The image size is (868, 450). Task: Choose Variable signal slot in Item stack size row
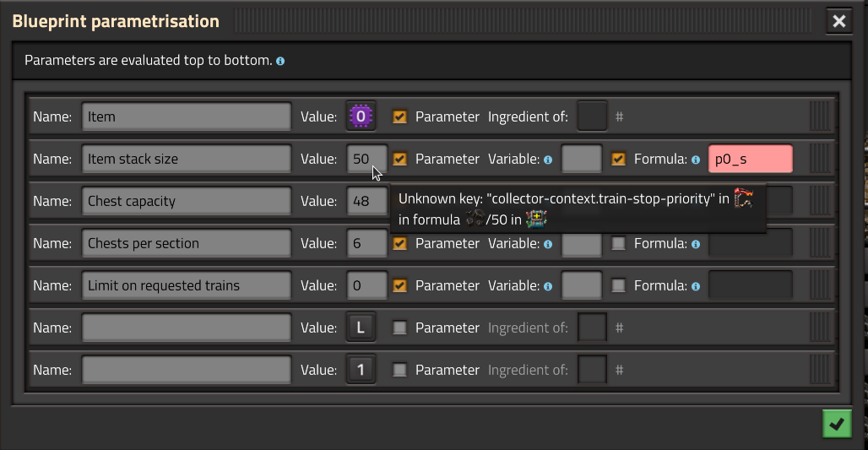[x=582, y=159]
